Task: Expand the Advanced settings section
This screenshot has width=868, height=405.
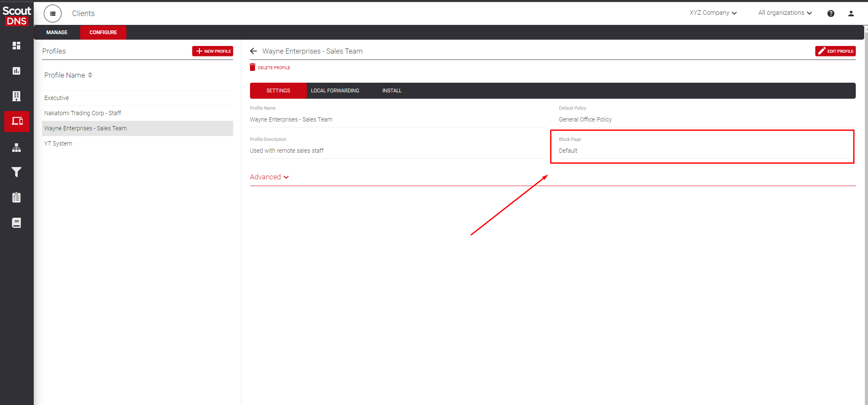Action: point(269,177)
